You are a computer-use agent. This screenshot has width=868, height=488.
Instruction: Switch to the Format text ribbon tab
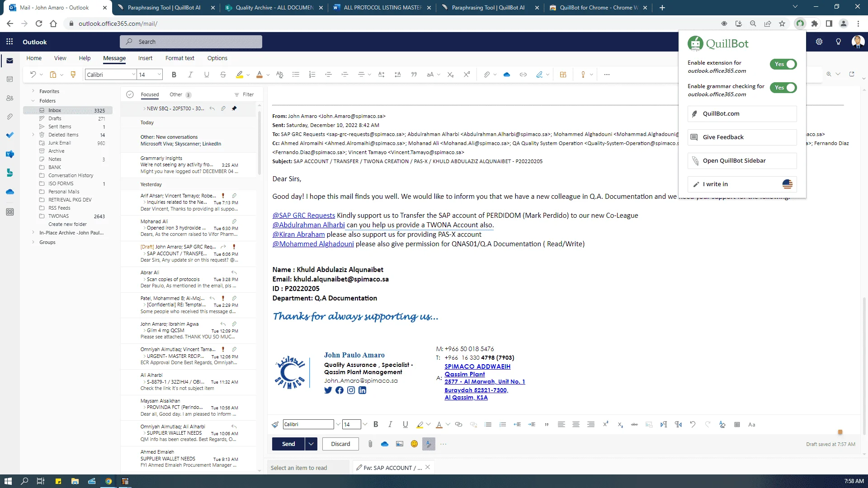(180, 58)
